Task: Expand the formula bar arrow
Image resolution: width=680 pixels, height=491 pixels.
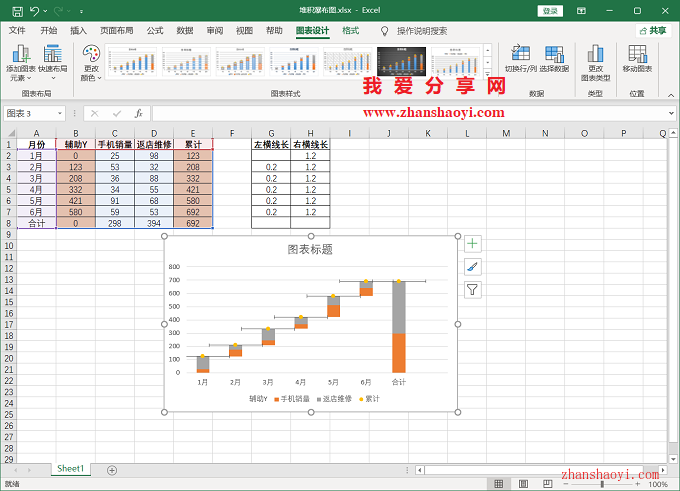Action: [671, 114]
